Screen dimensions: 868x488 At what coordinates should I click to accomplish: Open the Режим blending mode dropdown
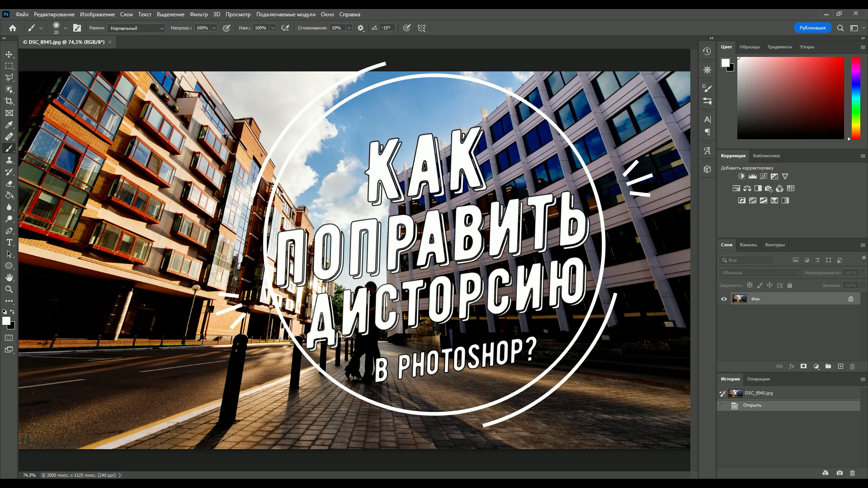(136, 28)
